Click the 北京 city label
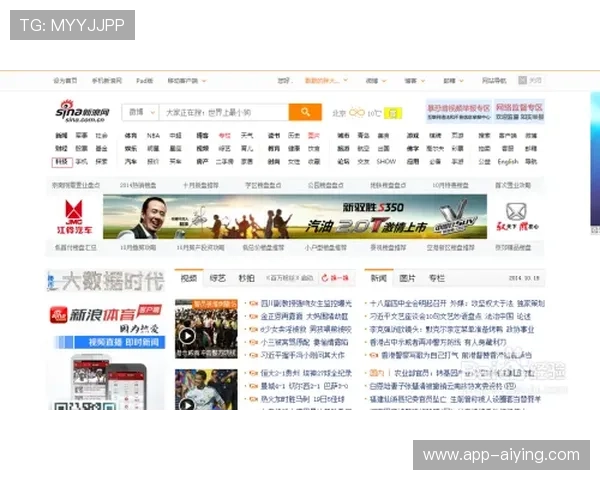The height and width of the screenshot is (480, 600). (x=339, y=113)
